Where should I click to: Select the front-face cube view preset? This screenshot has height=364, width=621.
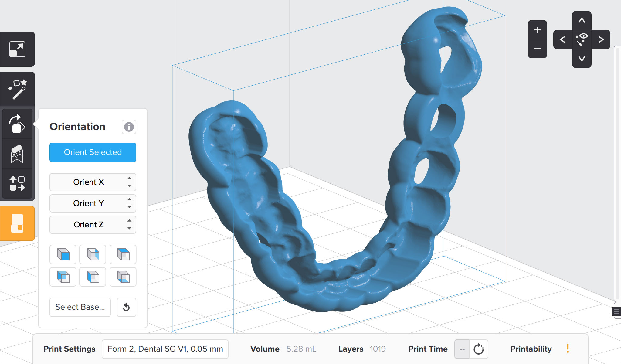(63, 254)
